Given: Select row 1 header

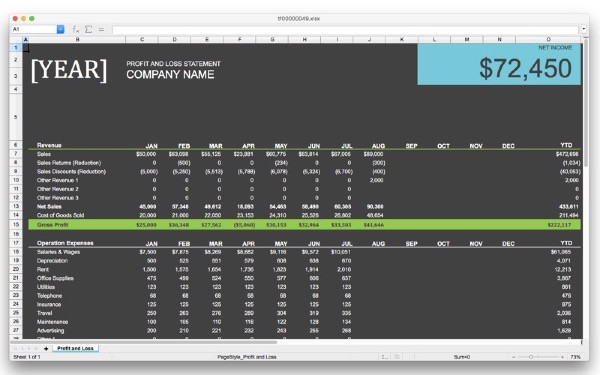Looking at the screenshot, I should point(16,48).
